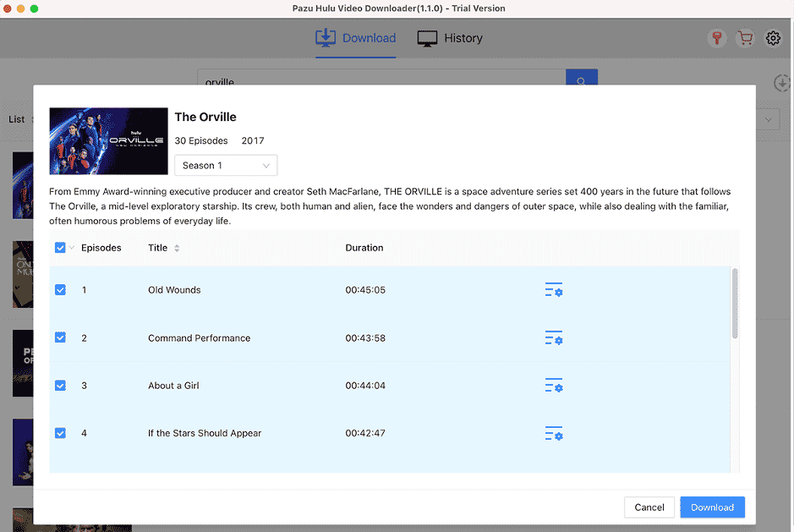The width and height of the screenshot is (794, 532).
Task: Open advanced settings for If the Stars Should Appear
Action: click(554, 434)
